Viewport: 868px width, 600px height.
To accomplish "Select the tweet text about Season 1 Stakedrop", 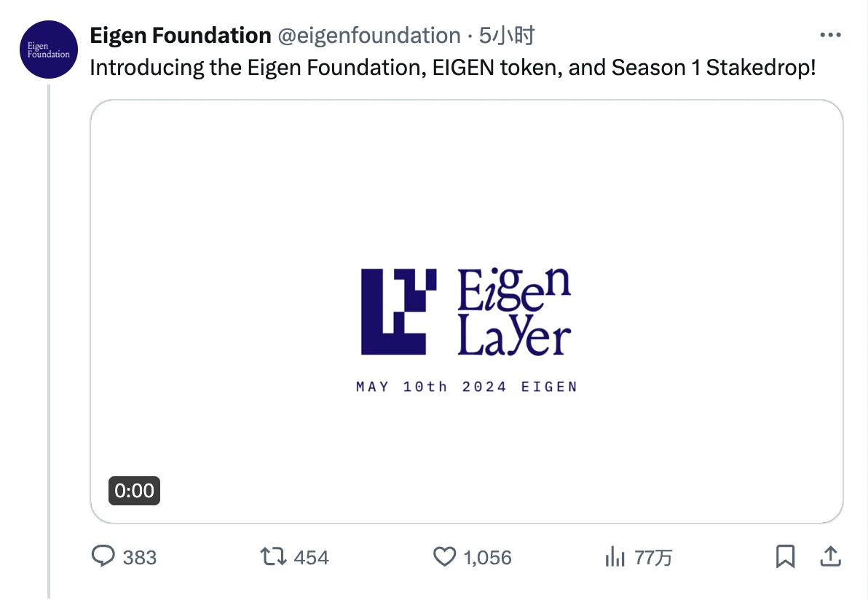I will pyautogui.click(x=451, y=67).
